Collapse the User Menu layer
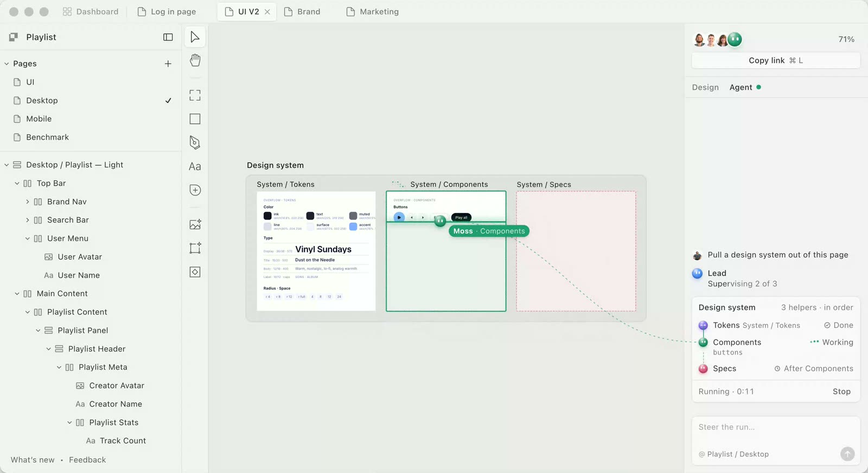 pos(28,238)
